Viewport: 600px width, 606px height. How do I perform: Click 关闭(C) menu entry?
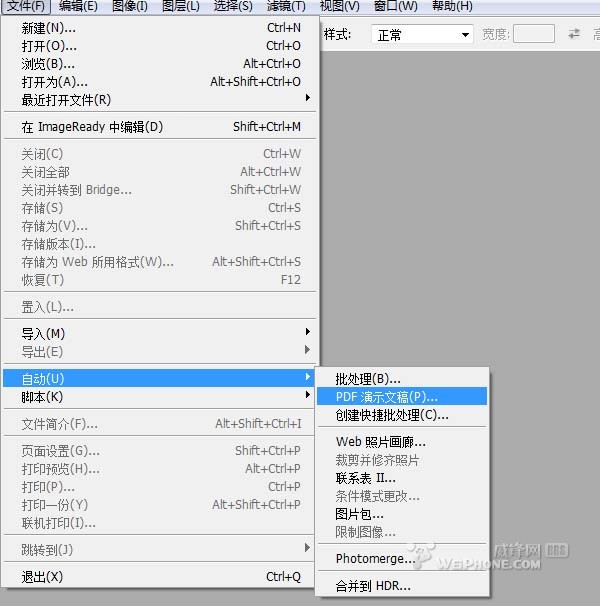click(x=161, y=154)
